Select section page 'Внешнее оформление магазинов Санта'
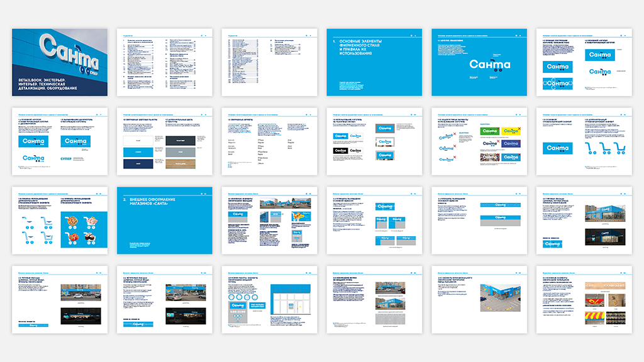The width and height of the screenshot is (644, 362). pos(165,221)
